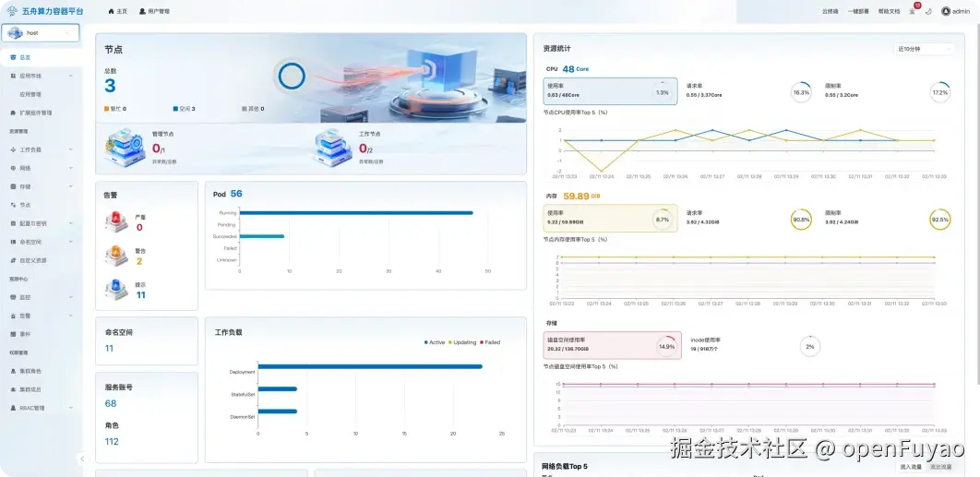The height and width of the screenshot is (477, 980).
Task: Open the 近10分钟 time range dropdown
Action: tap(924, 49)
